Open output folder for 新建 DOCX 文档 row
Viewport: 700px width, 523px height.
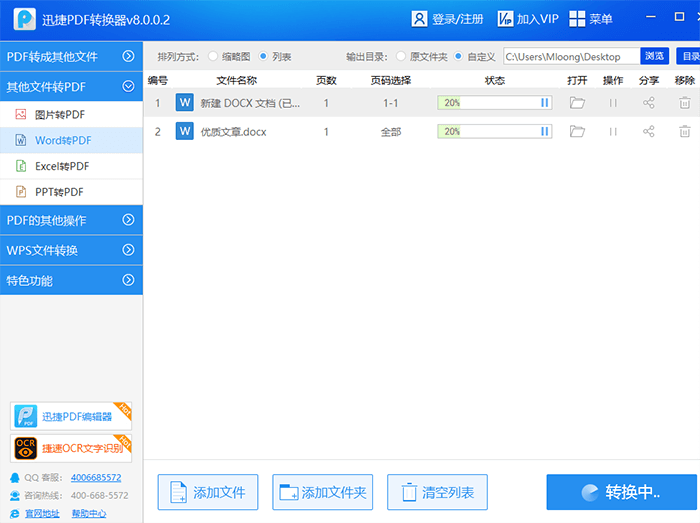(577, 103)
